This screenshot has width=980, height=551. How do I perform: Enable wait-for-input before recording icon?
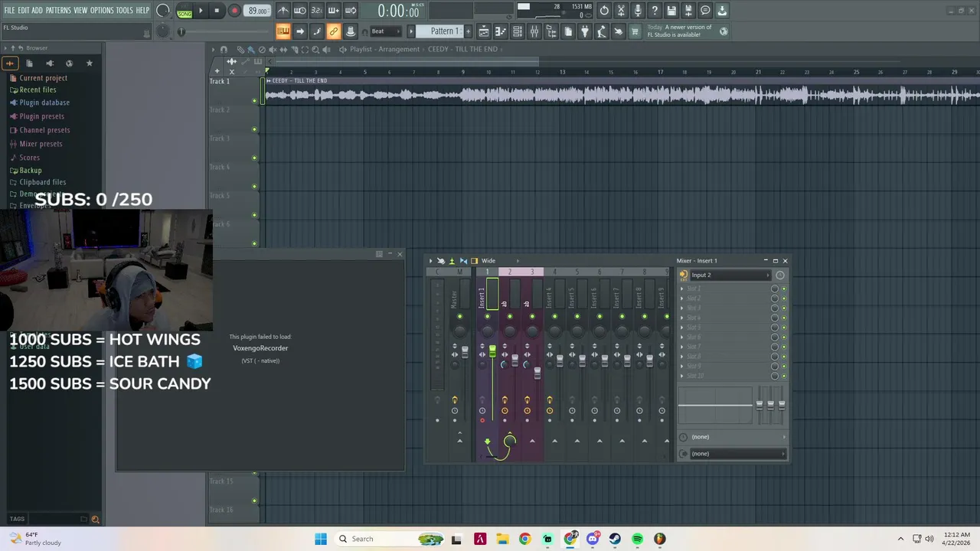300,11
